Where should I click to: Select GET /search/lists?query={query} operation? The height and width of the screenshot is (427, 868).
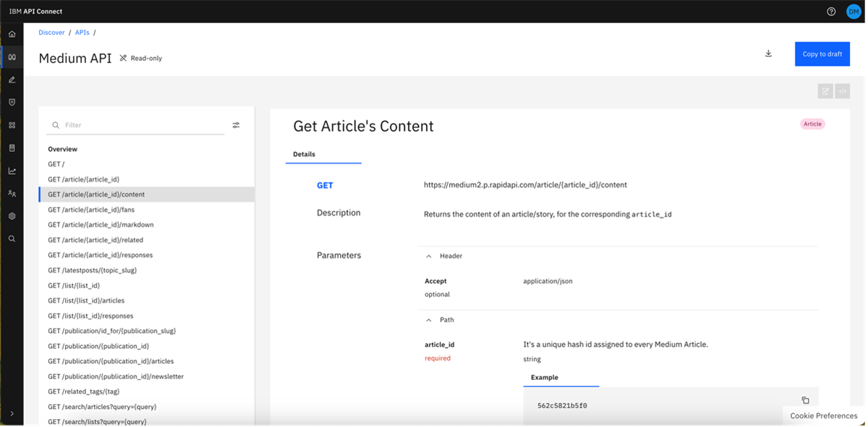(147, 421)
